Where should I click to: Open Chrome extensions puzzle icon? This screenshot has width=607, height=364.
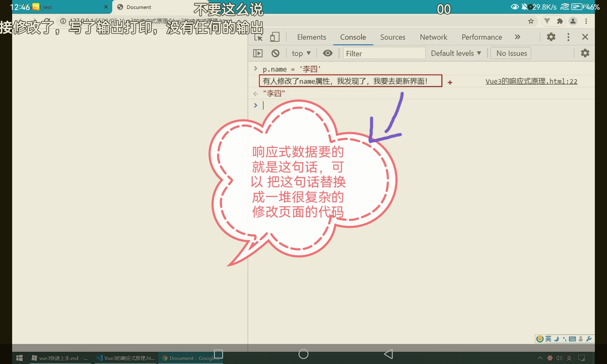click(560, 21)
